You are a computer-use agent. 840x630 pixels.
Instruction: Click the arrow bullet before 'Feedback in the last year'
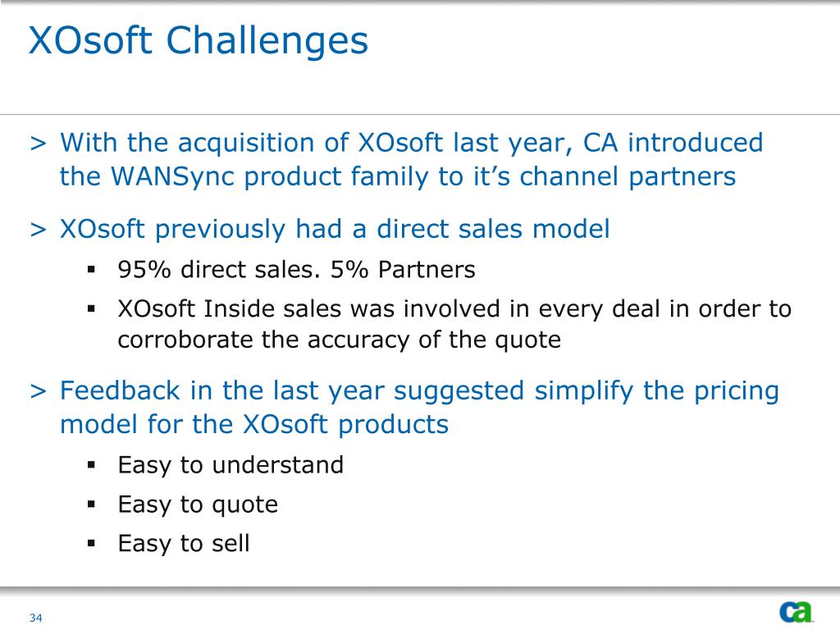39,391
